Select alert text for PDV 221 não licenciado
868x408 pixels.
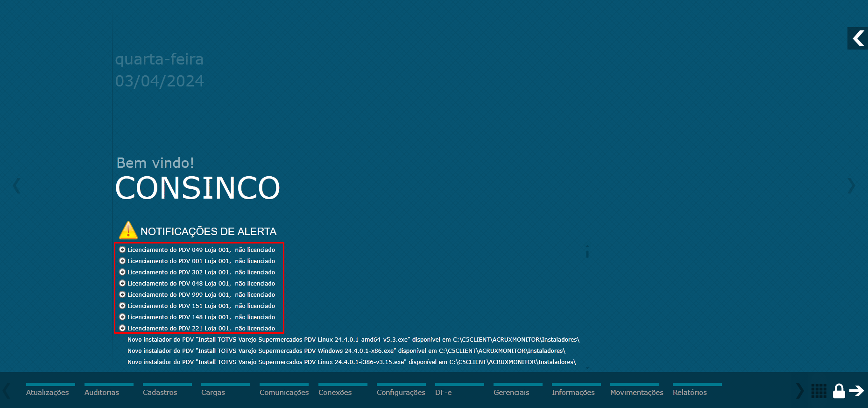[201, 328]
